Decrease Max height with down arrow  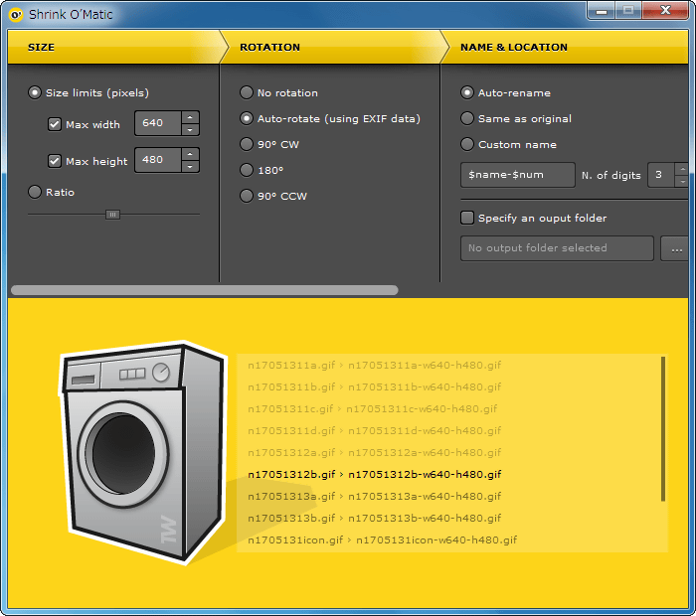[190, 166]
